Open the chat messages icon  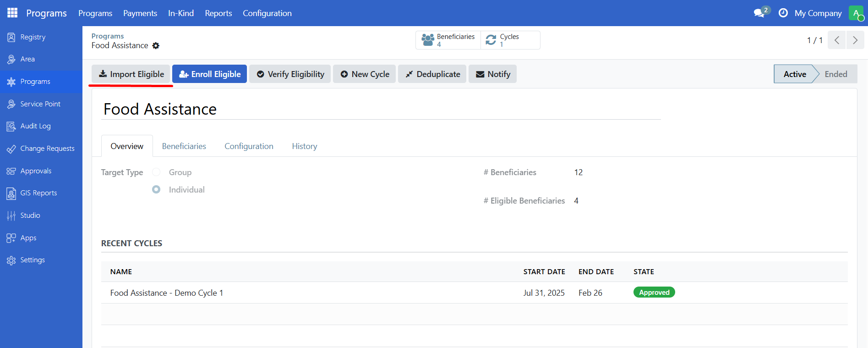click(x=759, y=13)
